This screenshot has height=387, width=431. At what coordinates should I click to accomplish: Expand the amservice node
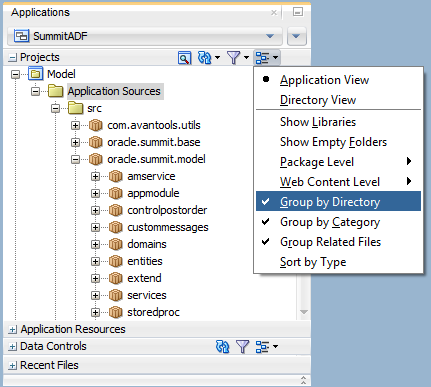pyautogui.click(x=95, y=176)
